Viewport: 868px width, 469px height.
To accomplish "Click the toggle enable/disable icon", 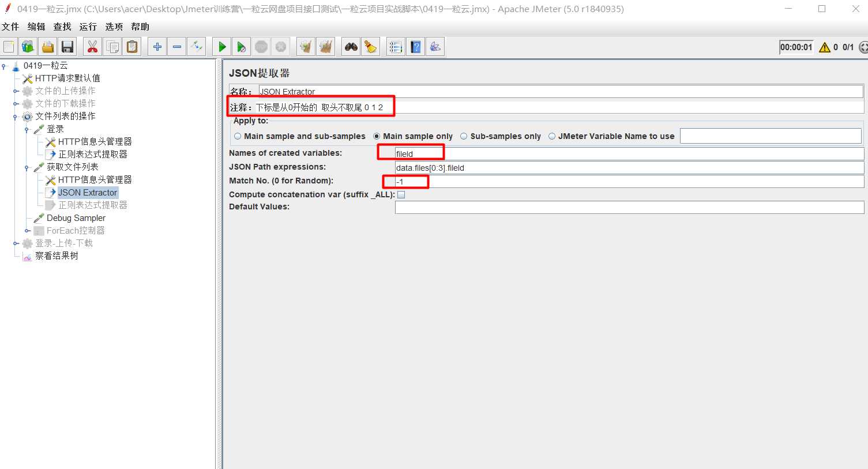I will [197, 47].
